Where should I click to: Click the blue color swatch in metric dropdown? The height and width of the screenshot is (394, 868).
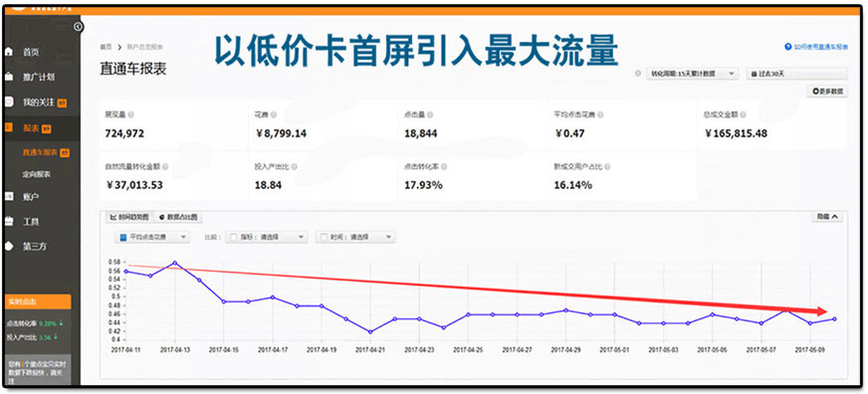pos(123,237)
